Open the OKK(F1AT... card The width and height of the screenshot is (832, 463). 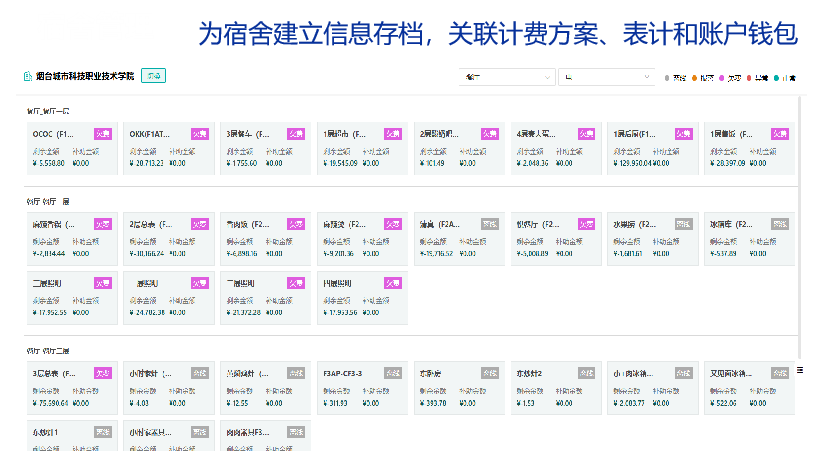click(169, 148)
